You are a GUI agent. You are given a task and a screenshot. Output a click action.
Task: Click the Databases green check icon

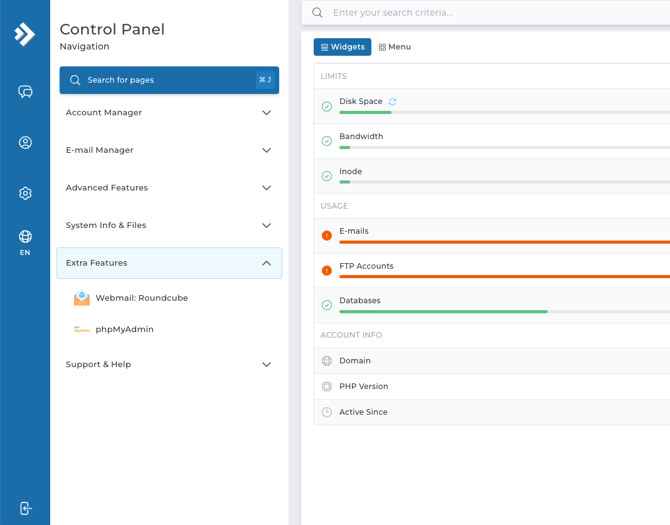pos(327,305)
